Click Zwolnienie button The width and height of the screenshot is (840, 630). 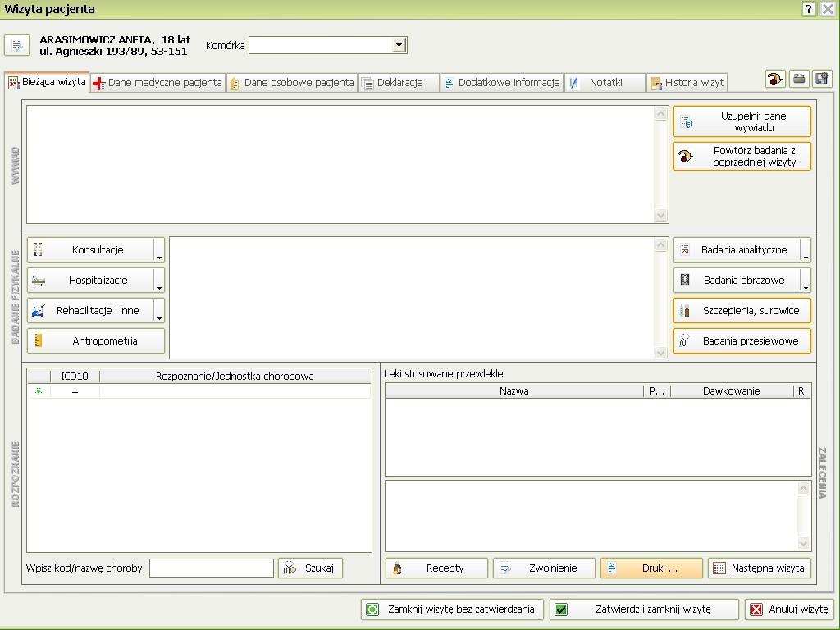(x=545, y=568)
